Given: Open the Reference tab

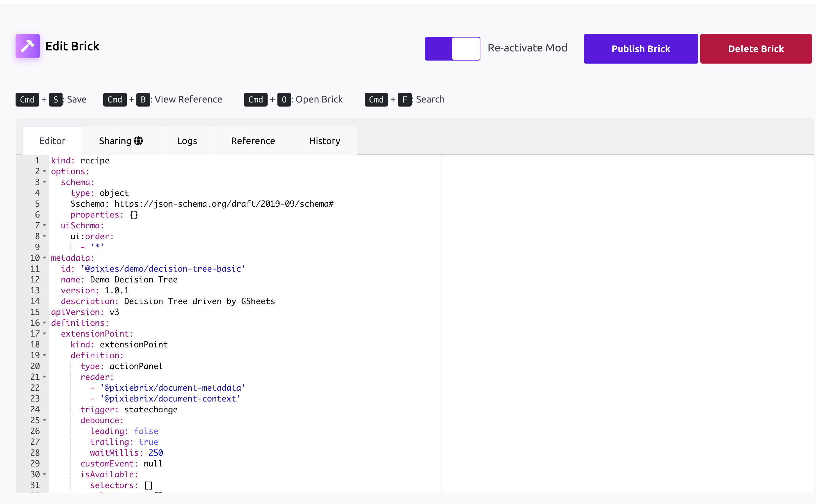Looking at the screenshot, I should 253,141.
